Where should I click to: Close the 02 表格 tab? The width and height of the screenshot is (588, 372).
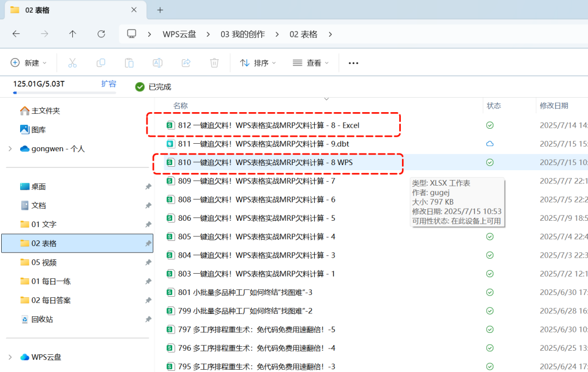pyautogui.click(x=134, y=10)
